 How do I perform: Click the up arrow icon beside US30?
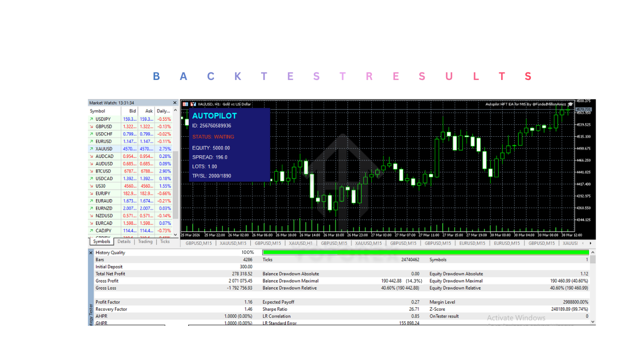coord(93,186)
